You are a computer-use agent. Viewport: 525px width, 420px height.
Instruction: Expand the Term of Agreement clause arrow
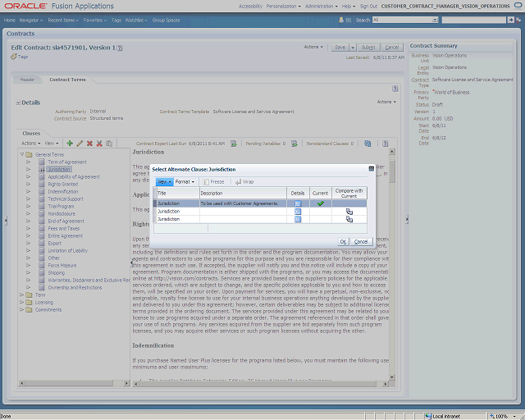click(x=29, y=162)
